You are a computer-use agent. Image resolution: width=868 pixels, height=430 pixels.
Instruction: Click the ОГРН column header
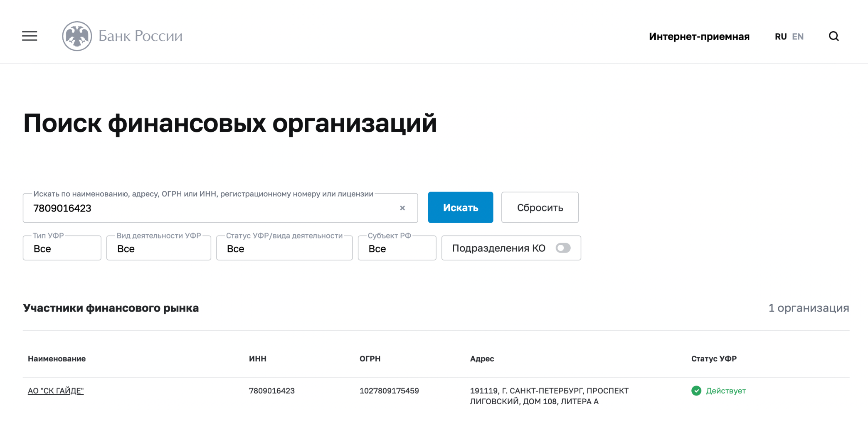[x=370, y=359]
